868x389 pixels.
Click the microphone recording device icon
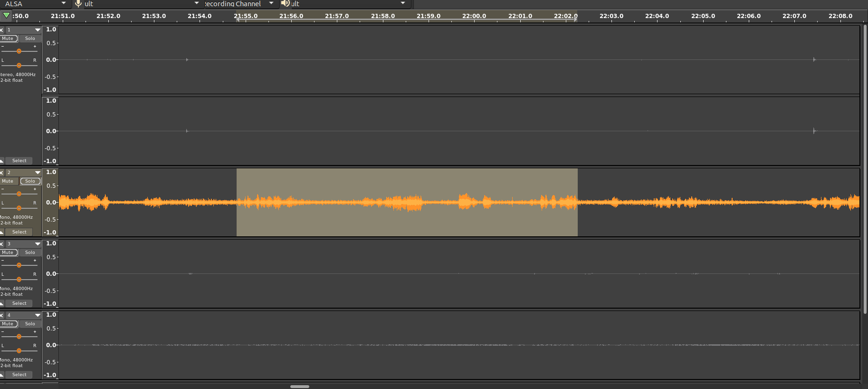coord(78,4)
